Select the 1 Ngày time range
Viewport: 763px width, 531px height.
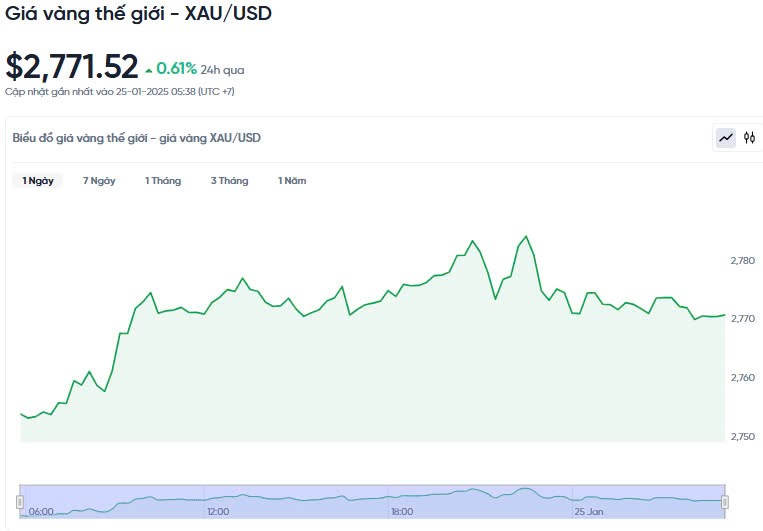point(38,181)
